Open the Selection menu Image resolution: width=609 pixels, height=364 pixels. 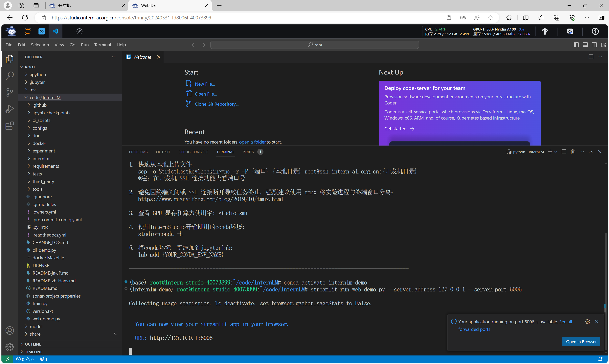coord(40,45)
